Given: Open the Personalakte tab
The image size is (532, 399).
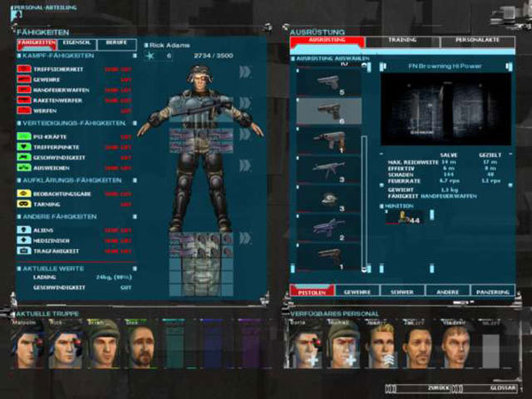Looking at the screenshot, I should [477, 41].
